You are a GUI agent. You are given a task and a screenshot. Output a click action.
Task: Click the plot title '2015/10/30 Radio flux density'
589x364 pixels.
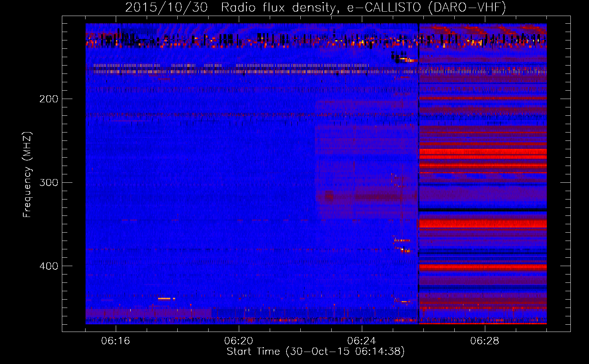316,7
